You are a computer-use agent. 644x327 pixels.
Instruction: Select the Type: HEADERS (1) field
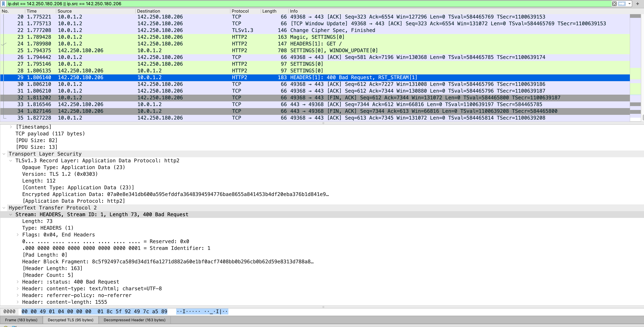coord(48,228)
